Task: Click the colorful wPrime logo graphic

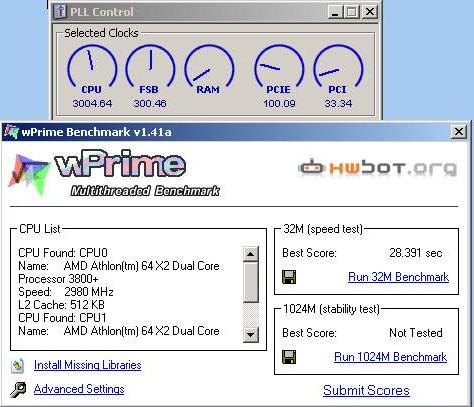Action: tap(29, 175)
